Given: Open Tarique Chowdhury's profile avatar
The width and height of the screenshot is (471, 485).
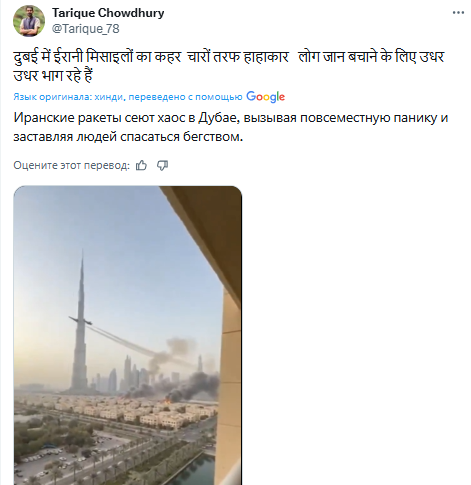Looking at the screenshot, I should [29, 21].
